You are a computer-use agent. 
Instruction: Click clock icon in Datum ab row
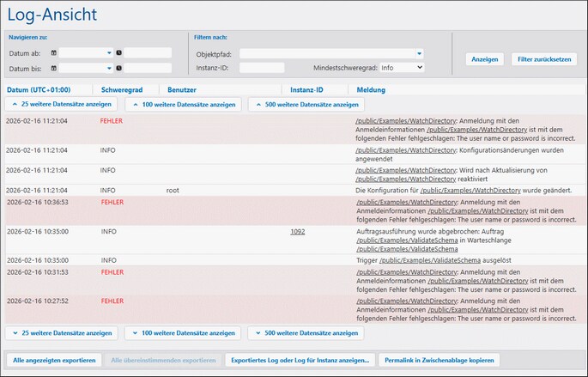tap(118, 53)
